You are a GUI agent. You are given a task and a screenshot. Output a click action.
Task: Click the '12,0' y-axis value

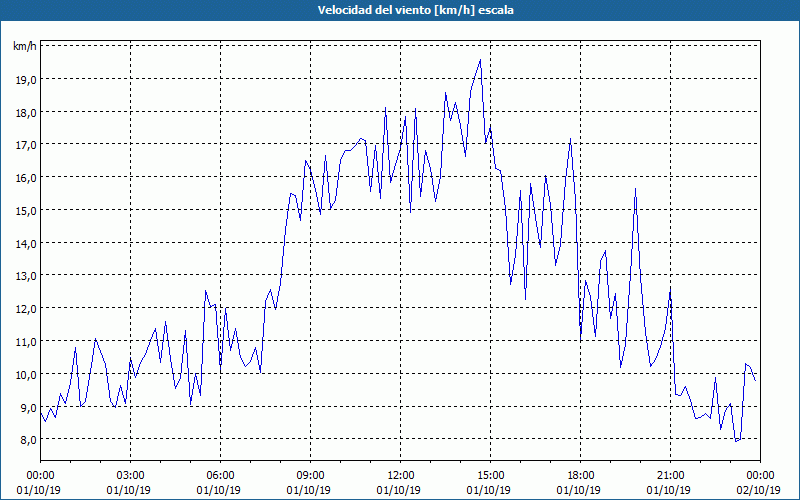(x=27, y=309)
